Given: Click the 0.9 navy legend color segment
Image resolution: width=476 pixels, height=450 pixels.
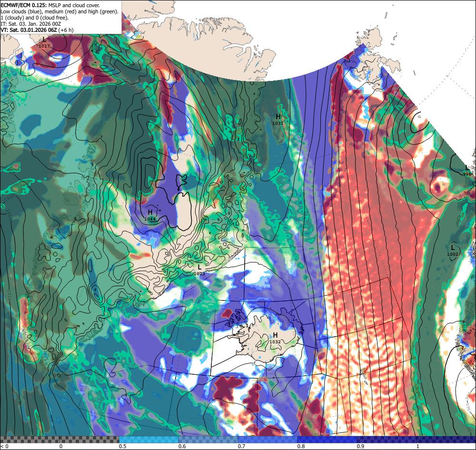Looking at the screenshot, I should (x=387, y=440).
